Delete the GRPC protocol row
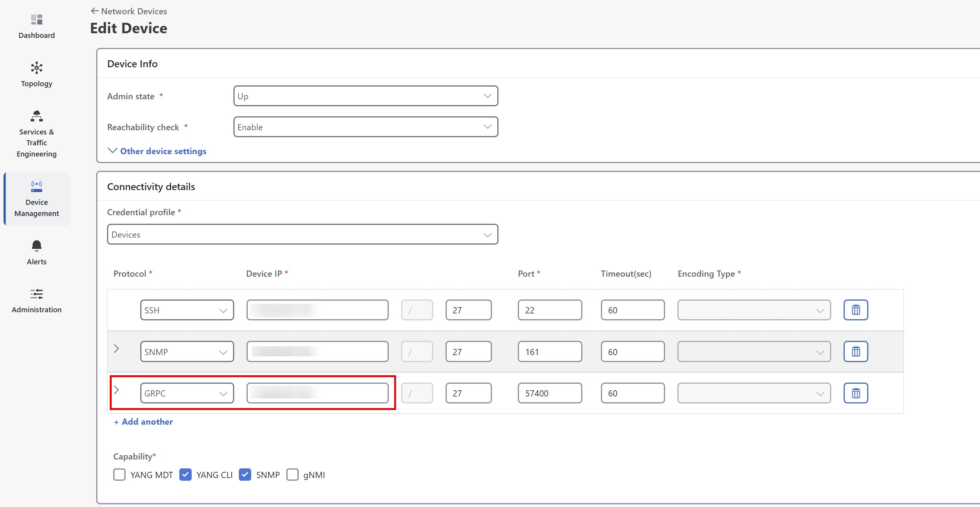The image size is (980, 507). [x=856, y=393]
